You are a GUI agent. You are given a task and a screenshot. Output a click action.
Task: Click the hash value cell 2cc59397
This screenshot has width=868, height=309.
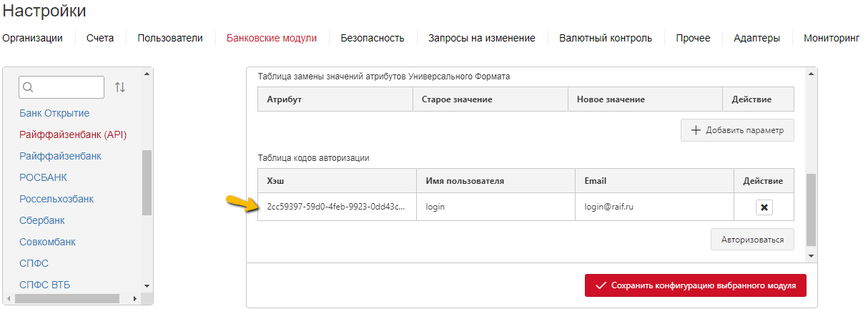pos(337,207)
